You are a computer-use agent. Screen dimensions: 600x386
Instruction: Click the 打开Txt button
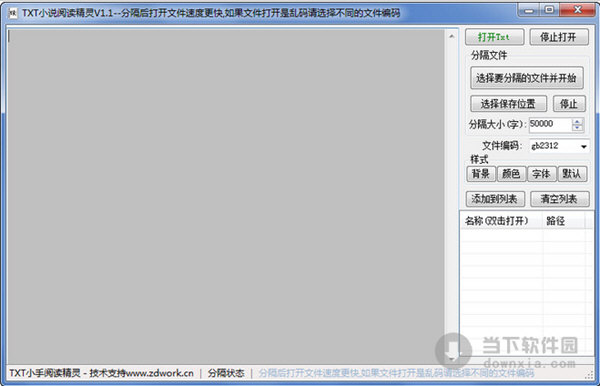(x=494, y=37)
